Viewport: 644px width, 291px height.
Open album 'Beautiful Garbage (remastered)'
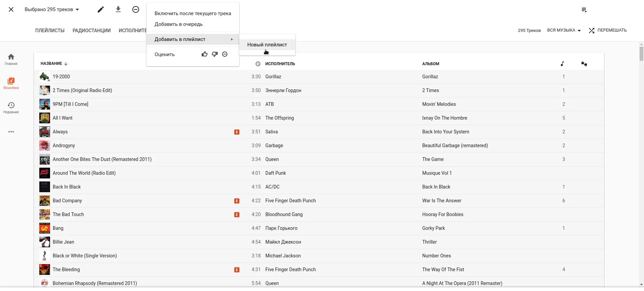(x=455, y=145)
